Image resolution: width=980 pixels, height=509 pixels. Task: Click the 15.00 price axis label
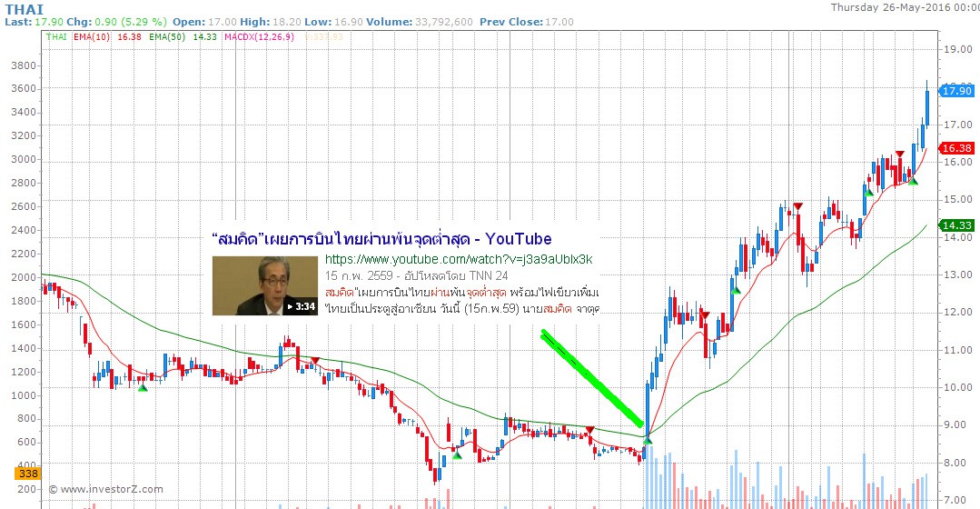pos(957,199)
